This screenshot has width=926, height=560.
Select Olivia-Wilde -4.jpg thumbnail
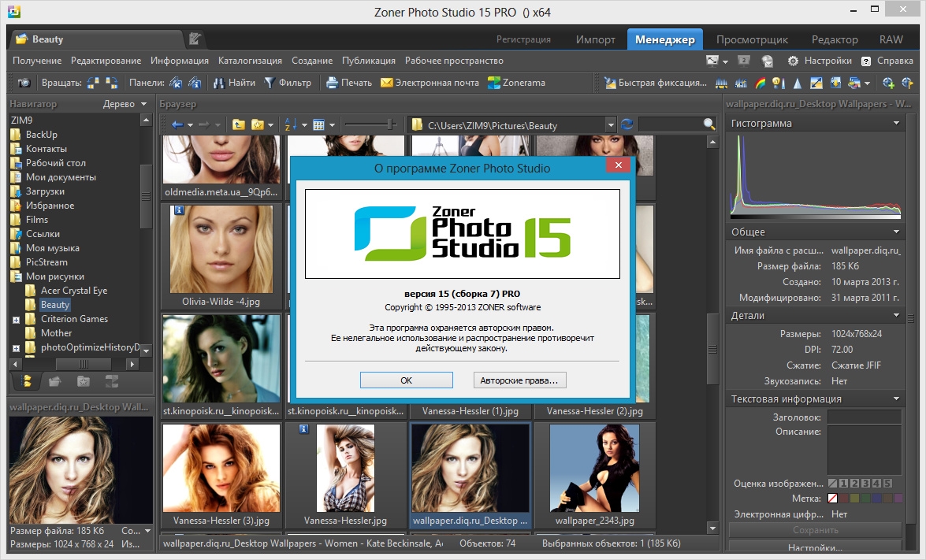point(221,255)
